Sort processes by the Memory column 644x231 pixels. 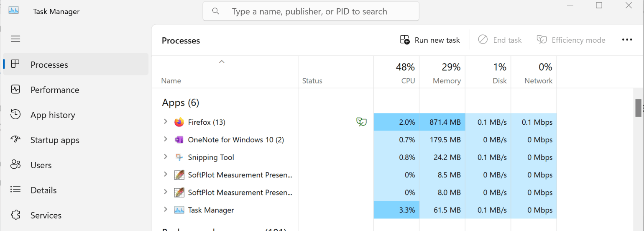click(x=442, y=72)
